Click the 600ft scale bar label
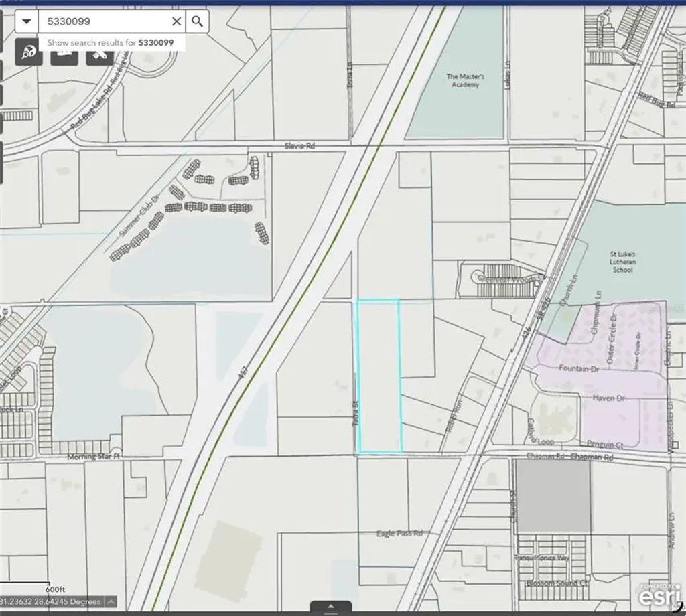 pyautogui.click(x=55, y=589)
